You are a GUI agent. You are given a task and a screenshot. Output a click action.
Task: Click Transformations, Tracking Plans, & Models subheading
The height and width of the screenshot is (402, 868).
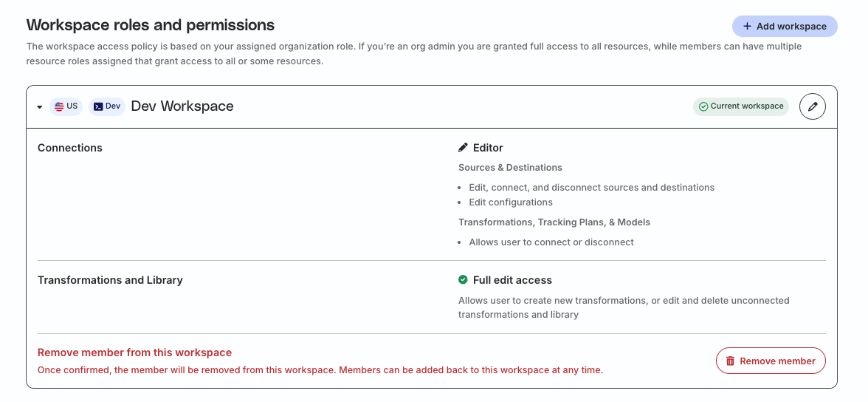[554, 222]
